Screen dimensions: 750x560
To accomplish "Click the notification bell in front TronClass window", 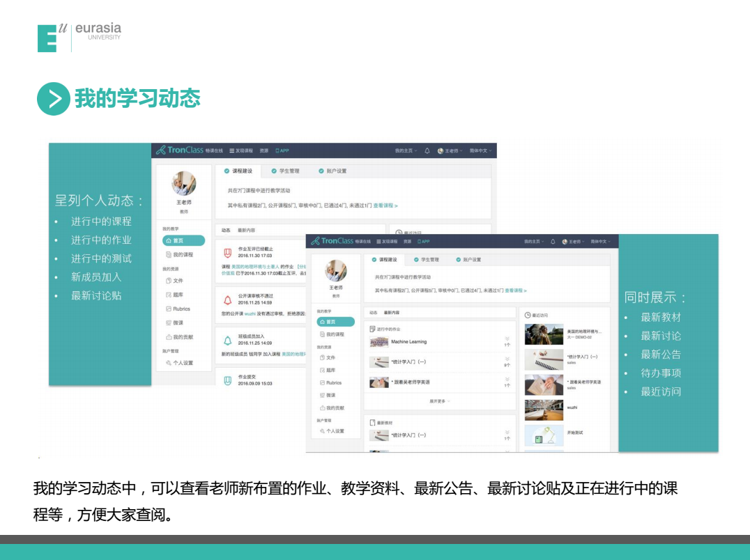I will (553, 242).
